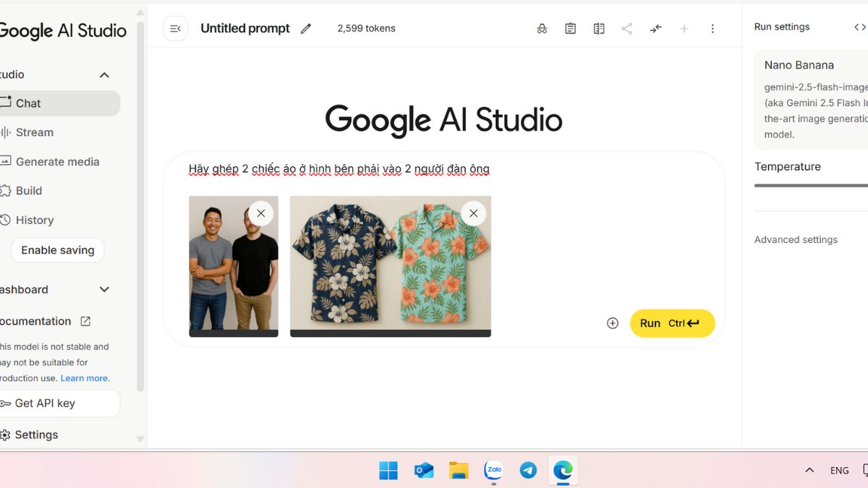
Task: Edit the Untitled prompt title pencil icon
Action: point(306,28)
